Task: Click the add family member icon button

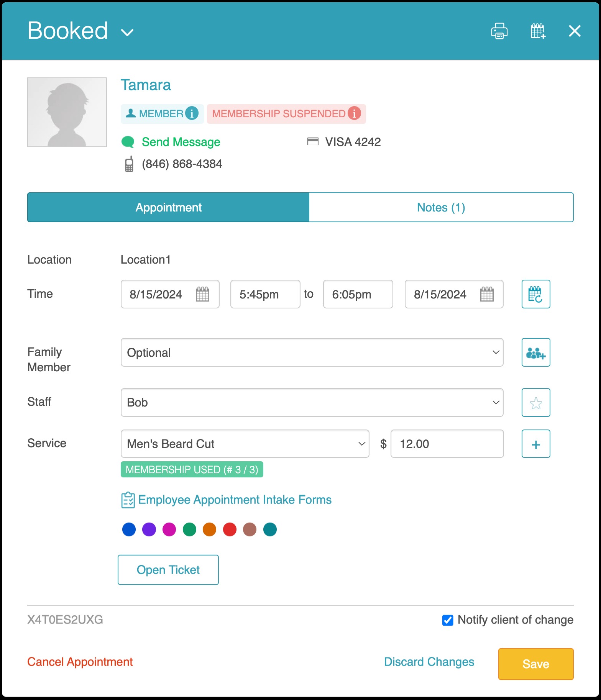Action: click(x=536, y=352)
